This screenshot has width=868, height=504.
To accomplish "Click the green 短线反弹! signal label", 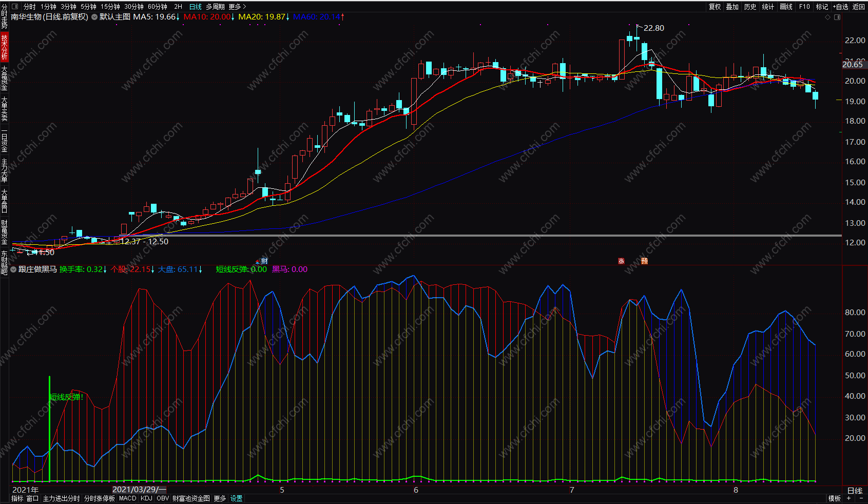I will (x=66, y=397).
